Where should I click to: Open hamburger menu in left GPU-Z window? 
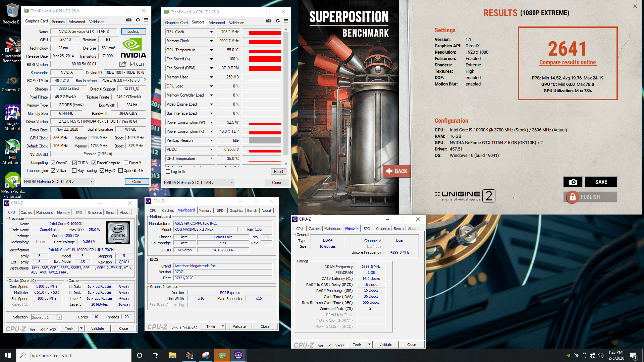[146, 20]
